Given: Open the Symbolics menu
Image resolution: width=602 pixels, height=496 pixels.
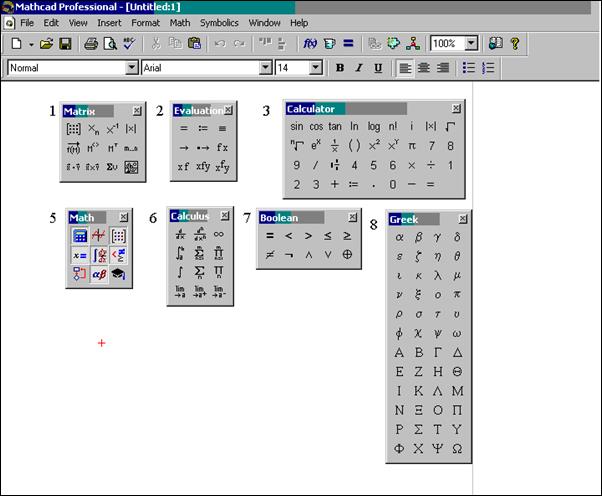Looking at the screenshot, I should pyautogui.click(x=219, y=23).
